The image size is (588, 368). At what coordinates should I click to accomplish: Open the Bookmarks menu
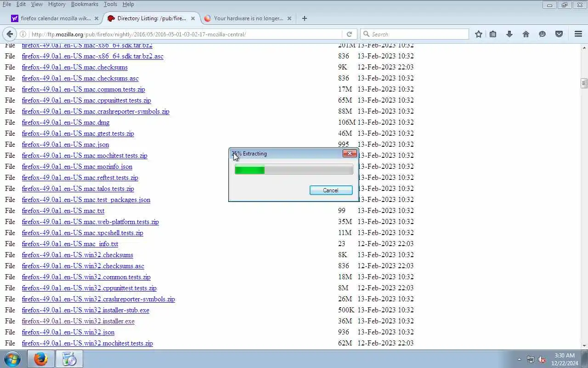click(x=85, y=4)
